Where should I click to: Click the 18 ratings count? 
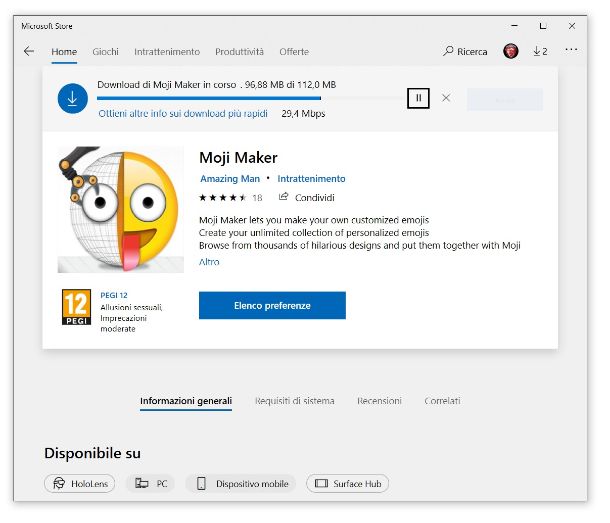pyautogui.click(x=257, y=198)
